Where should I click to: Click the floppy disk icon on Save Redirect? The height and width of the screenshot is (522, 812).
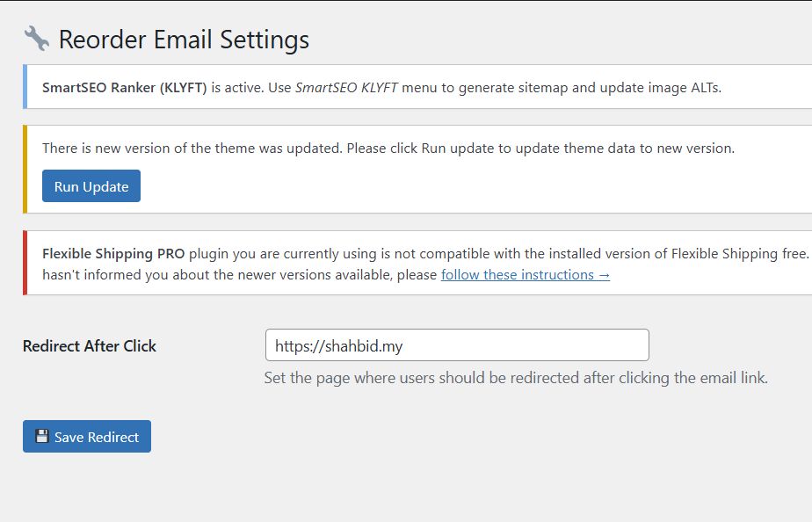(x=41, y=437)
